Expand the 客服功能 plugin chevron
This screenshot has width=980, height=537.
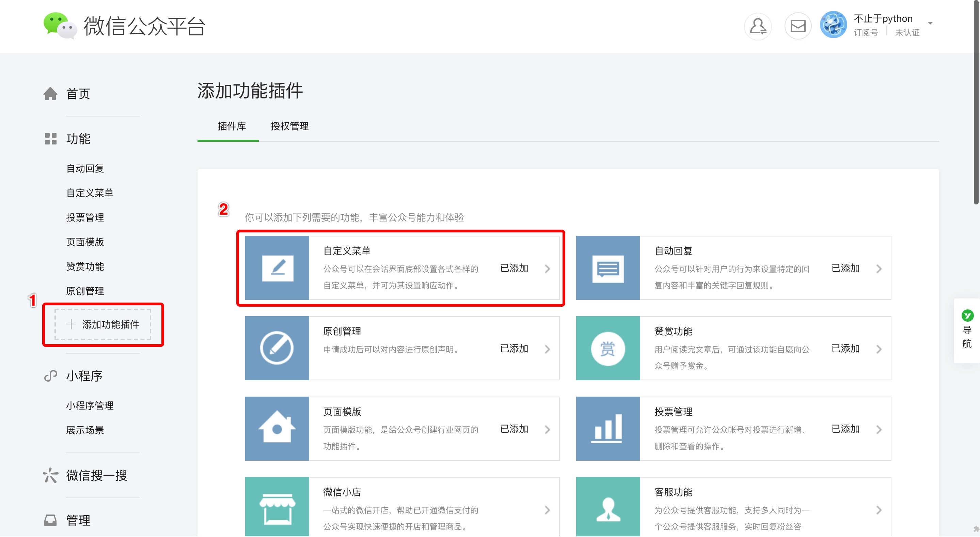(x=879, y=510)
